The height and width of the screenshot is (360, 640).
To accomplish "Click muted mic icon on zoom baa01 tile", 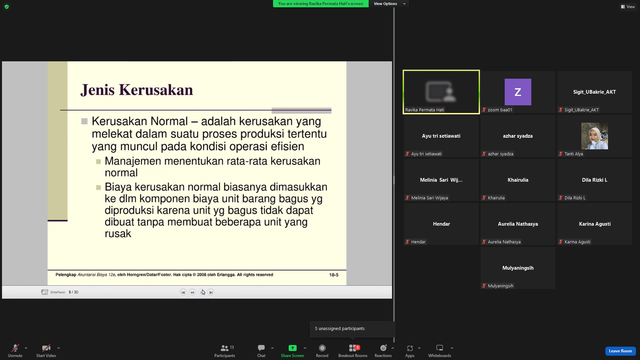I will (x=484, y=110).
